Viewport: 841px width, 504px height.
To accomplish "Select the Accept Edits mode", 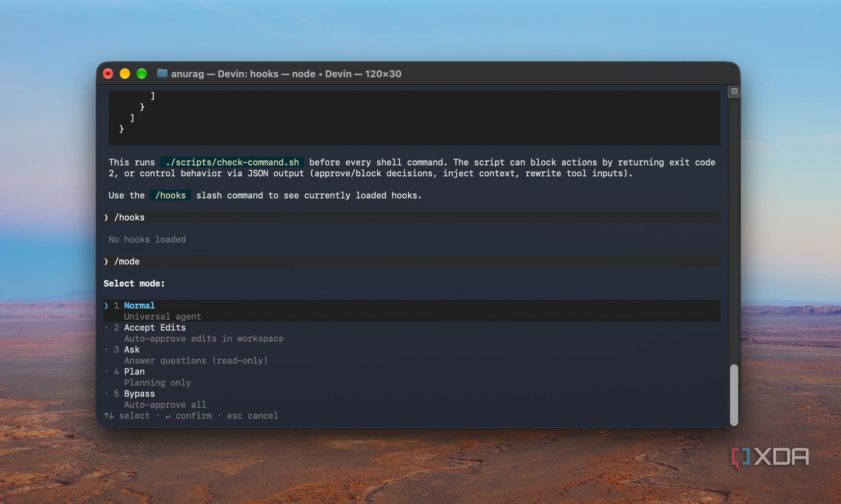I will tap(155, 328).
